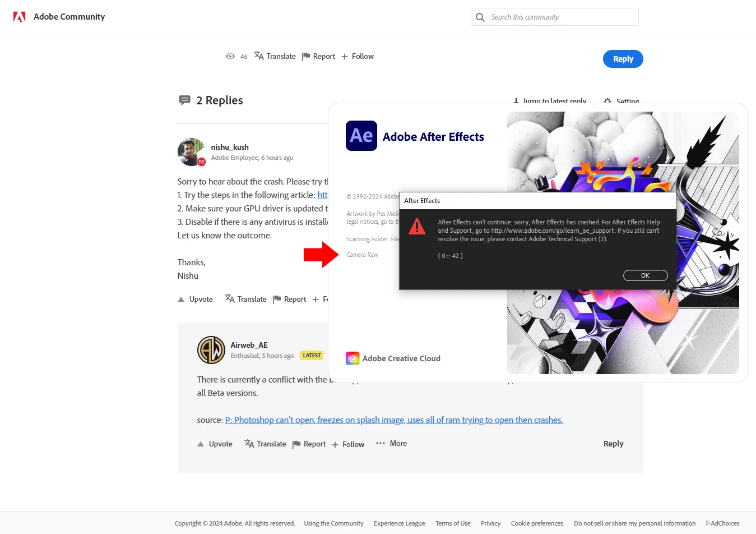The height and width of the screenshot is (534, 756).
Task: Open the More options ellipsis menu
Action: click(391, 443)
